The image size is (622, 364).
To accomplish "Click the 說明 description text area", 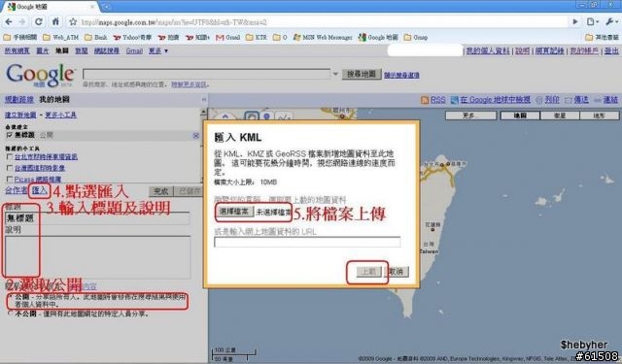I will pos(97,257).
